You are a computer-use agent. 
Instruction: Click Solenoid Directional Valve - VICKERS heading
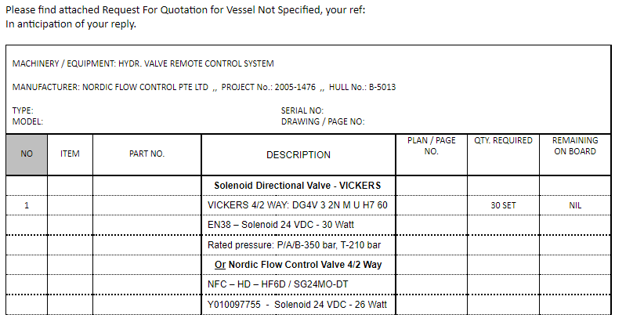(298, 186)
